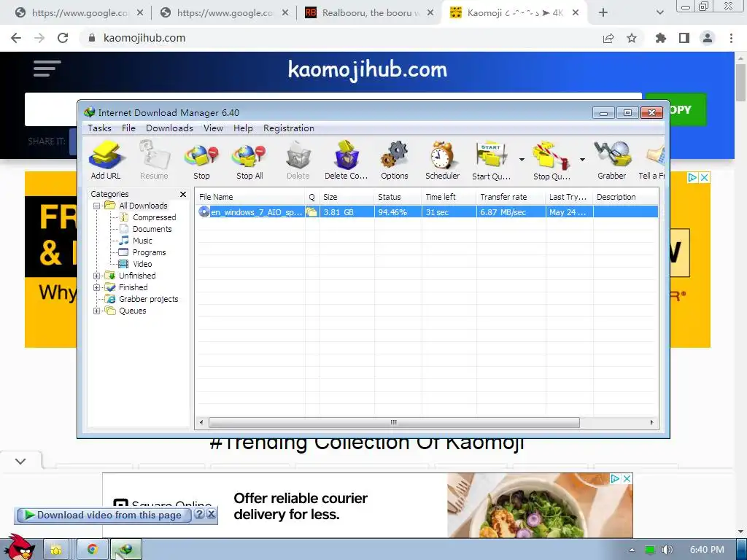Bookmark this page with star icon
The height and width of the screenshot is (560, 747).
point(632,38)
